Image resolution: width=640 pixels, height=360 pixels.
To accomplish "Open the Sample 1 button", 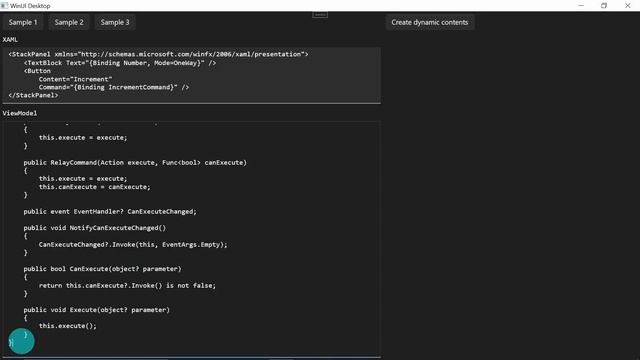I will 23,22.
